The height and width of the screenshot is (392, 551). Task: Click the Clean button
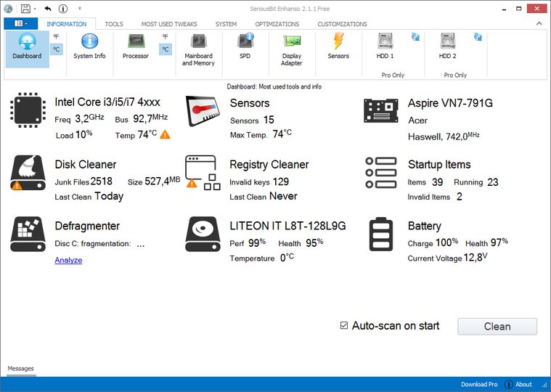click(497, 327)
